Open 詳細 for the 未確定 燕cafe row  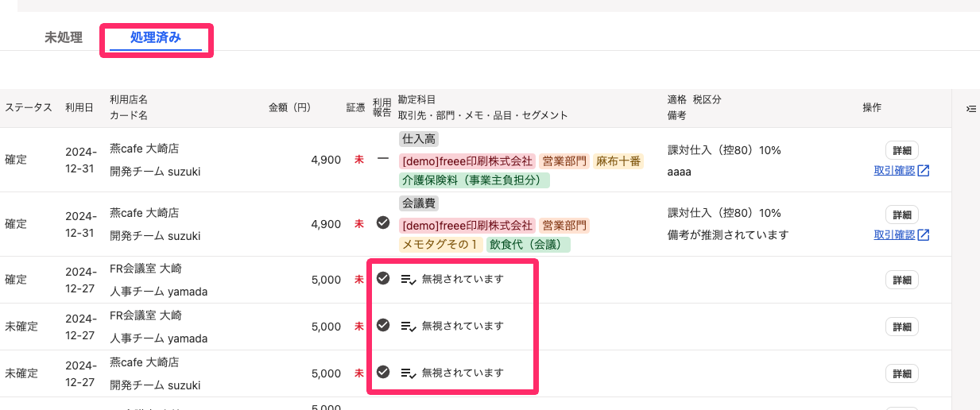click(902, 373)
